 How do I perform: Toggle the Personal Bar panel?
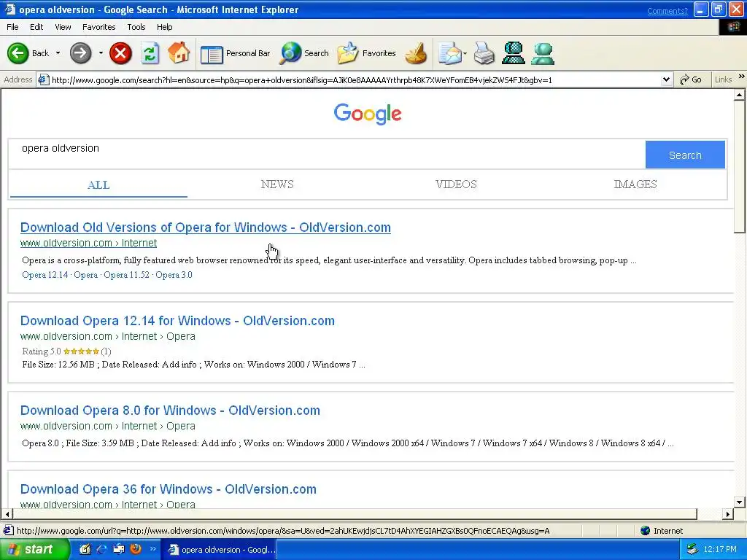click(236, 53)
